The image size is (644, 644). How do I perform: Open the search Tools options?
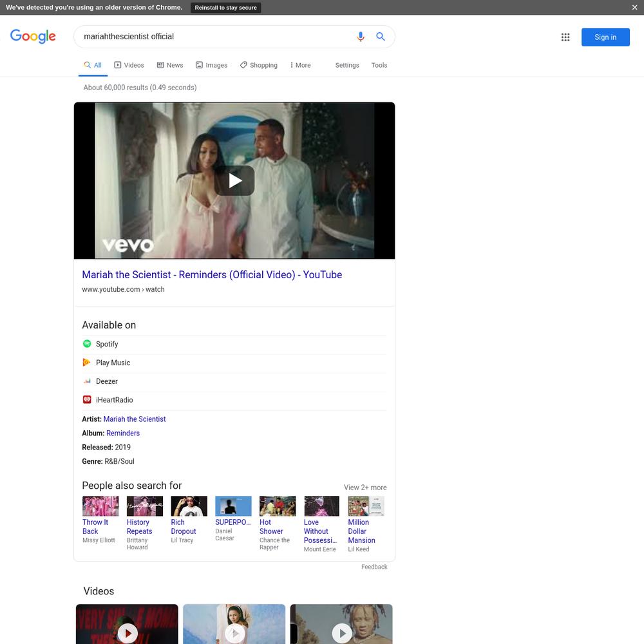click(x=379, y=65)
